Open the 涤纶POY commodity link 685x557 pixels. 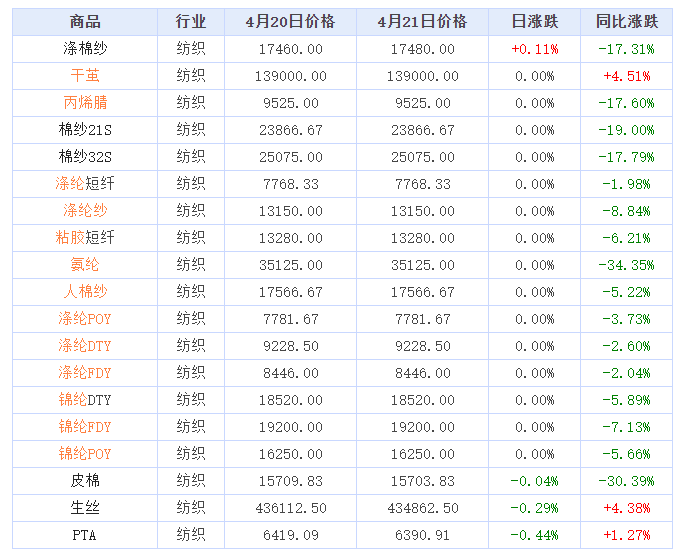(85, 319)
